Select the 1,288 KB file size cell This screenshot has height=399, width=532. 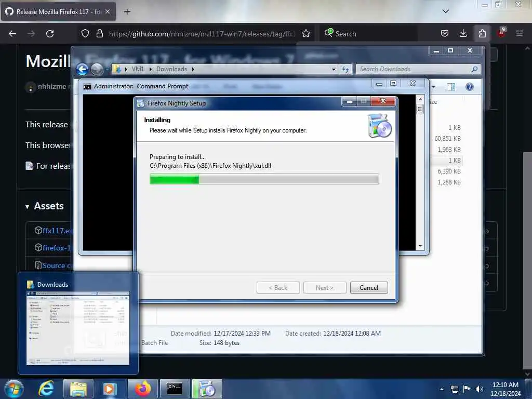pos(449,182)
